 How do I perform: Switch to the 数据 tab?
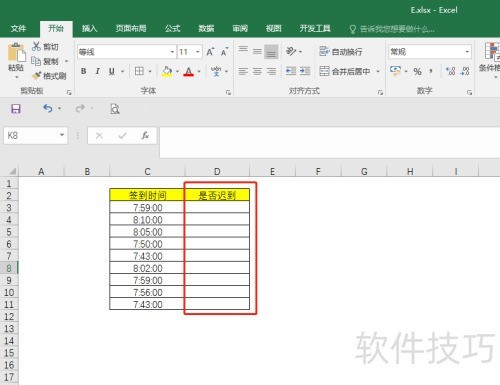tap(206, 29)
